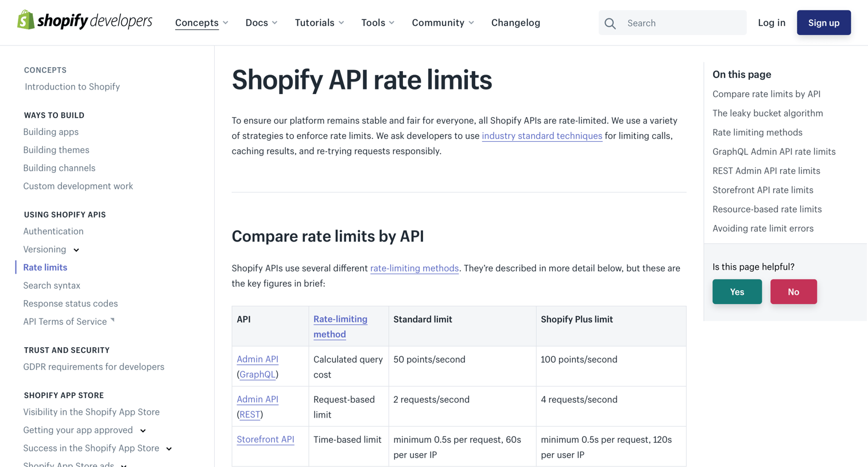Image resolution: width=868 pixels, height=467 pixels.
Task: Open the Docs dropdown menu
Action: click(x=261, y=23)
